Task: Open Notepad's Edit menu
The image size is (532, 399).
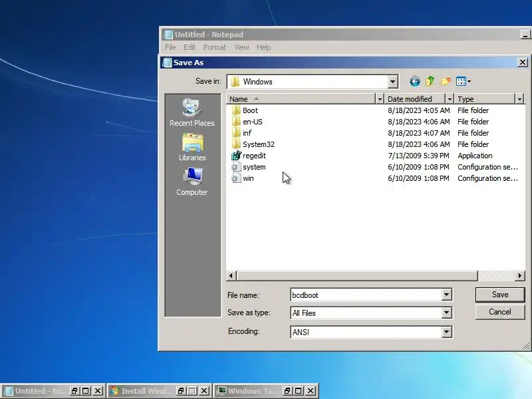Action: [190, 47]
